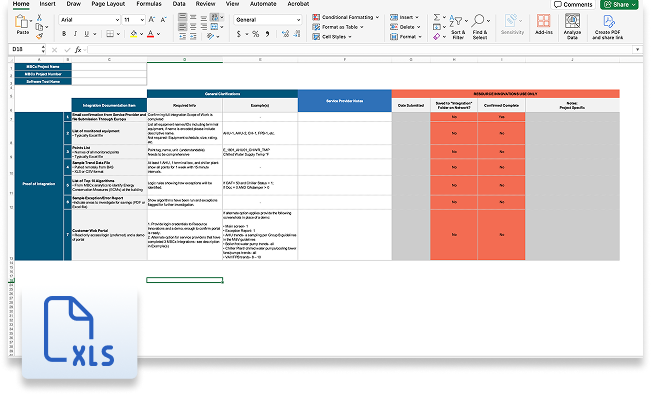
Task: Click the text Orientation icon
Action: tap(211, 37)
